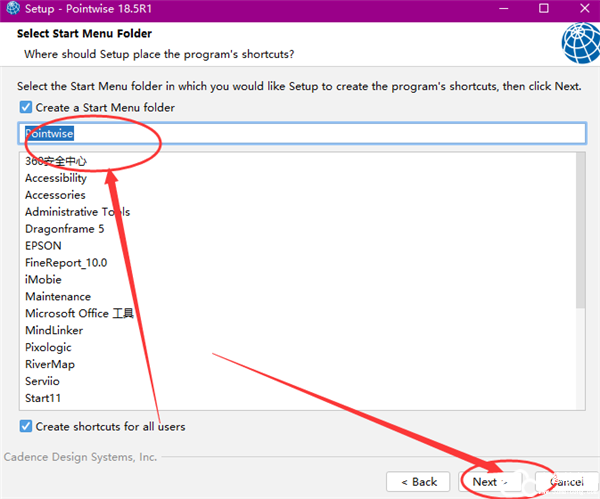600x499 pixels.
Task: Select Pixologic folder entry
Action: [x=48, y=347]
